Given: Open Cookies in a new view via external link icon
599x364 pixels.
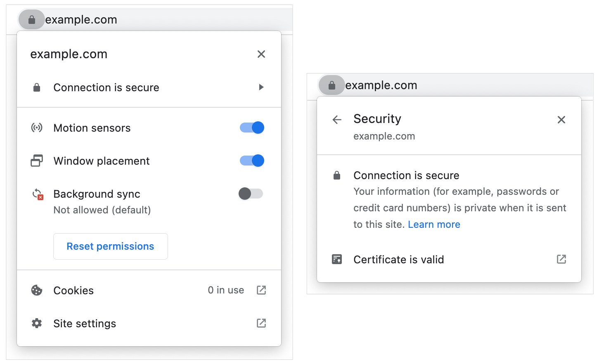Looking at the screenshot, I should (261, 290).
